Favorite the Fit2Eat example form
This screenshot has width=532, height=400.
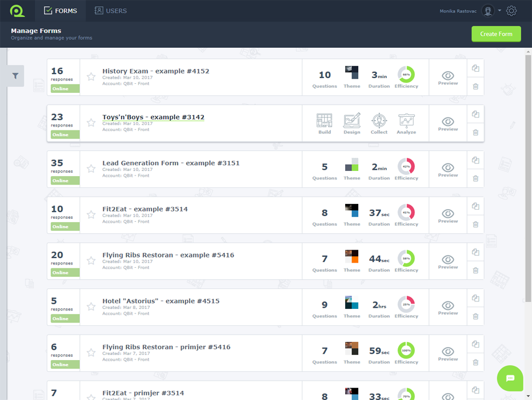click(x=91, y=215)
